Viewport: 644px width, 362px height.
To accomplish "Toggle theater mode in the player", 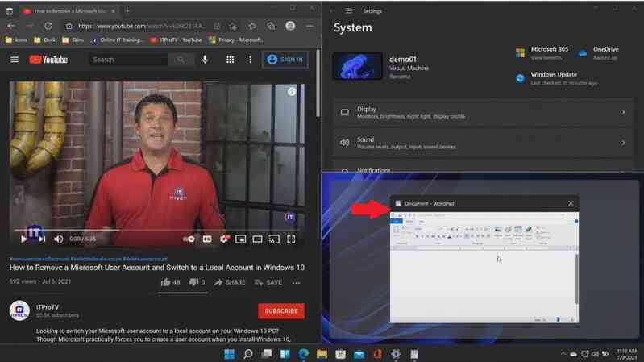I will coord(257,239).
